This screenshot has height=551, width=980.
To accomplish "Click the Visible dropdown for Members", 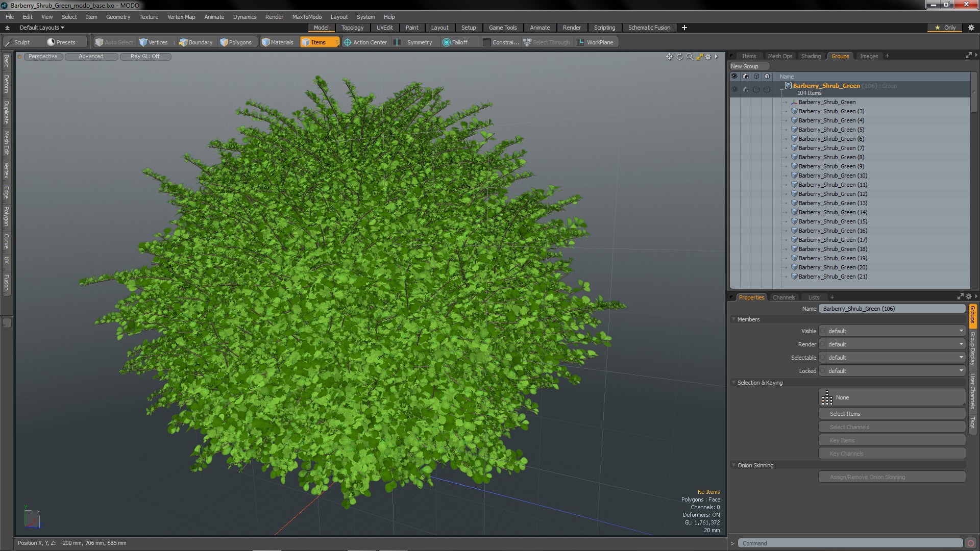I will pos(892,330).
